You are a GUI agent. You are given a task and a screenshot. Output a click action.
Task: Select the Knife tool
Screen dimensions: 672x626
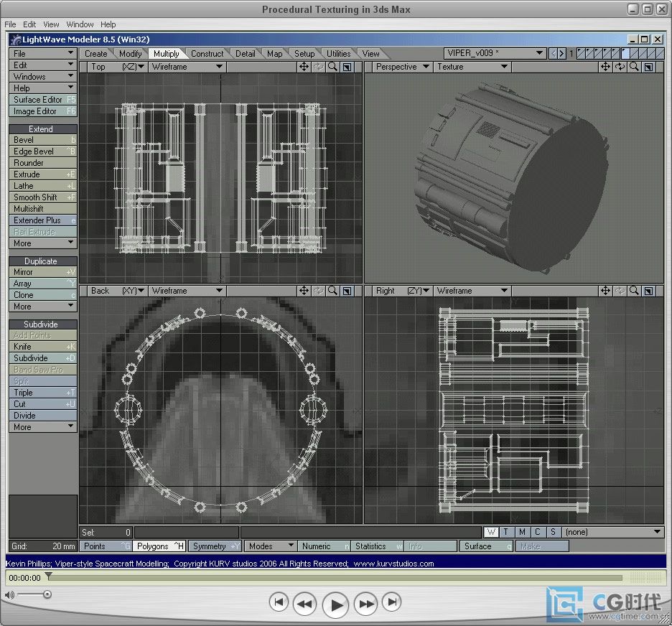pyautogui.click(x=43, y=347)
